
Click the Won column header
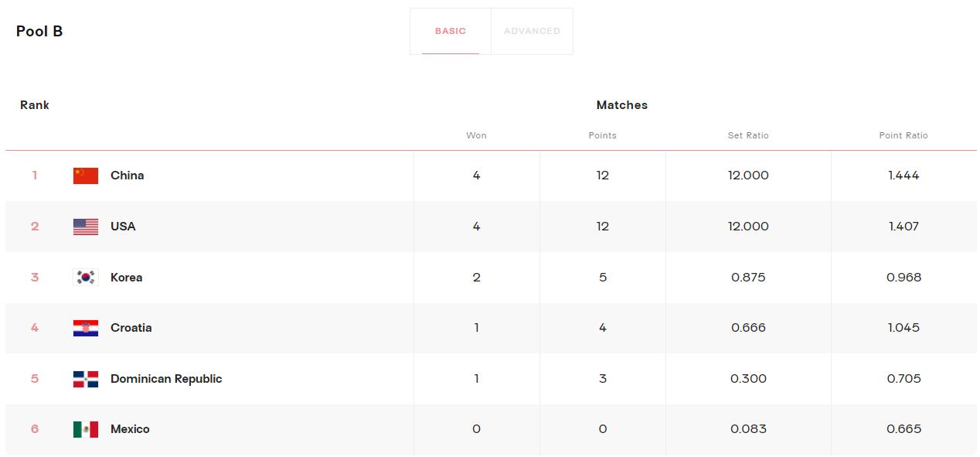[x=476, y=135]
